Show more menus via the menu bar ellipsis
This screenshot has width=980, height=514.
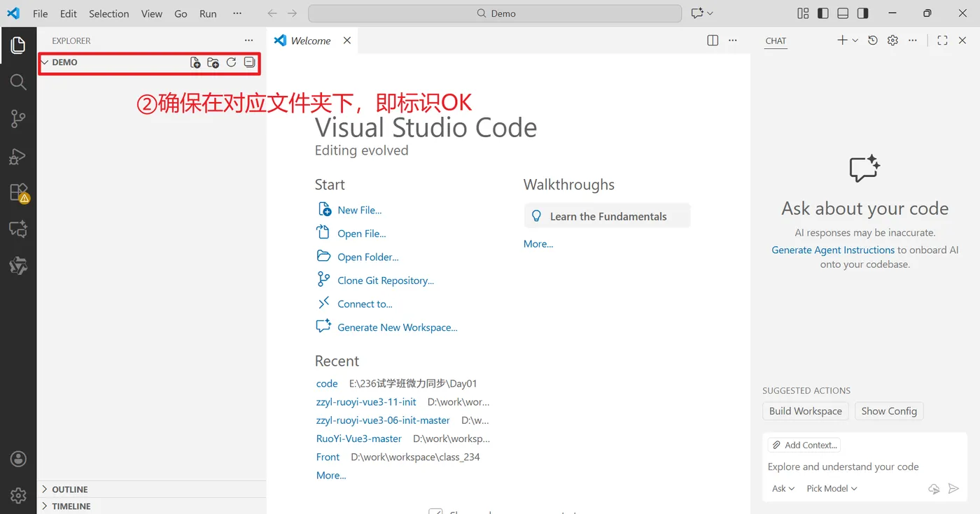[x=237, y=13]
